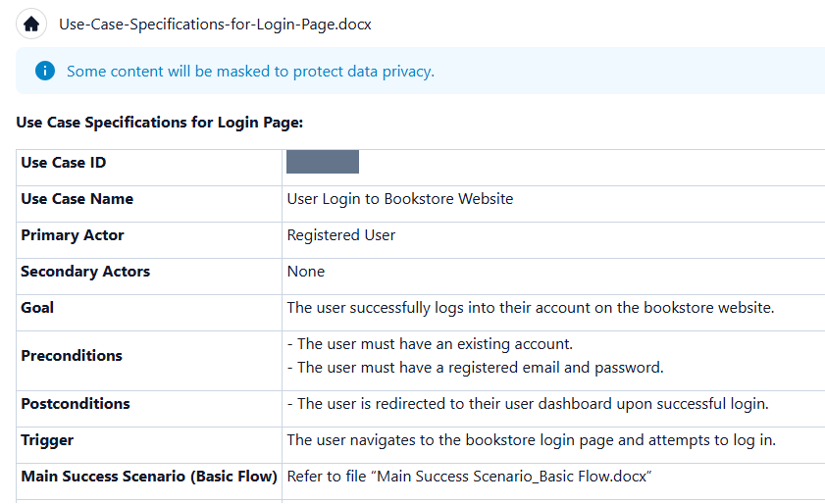
Task: Click the postcondition about user dashboard redirect
Action: pyautogui.click(x=528, y=404)
